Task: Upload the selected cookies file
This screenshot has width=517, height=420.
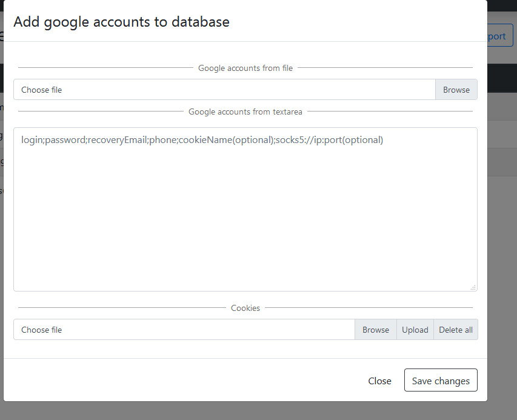Action: [415, 329]
